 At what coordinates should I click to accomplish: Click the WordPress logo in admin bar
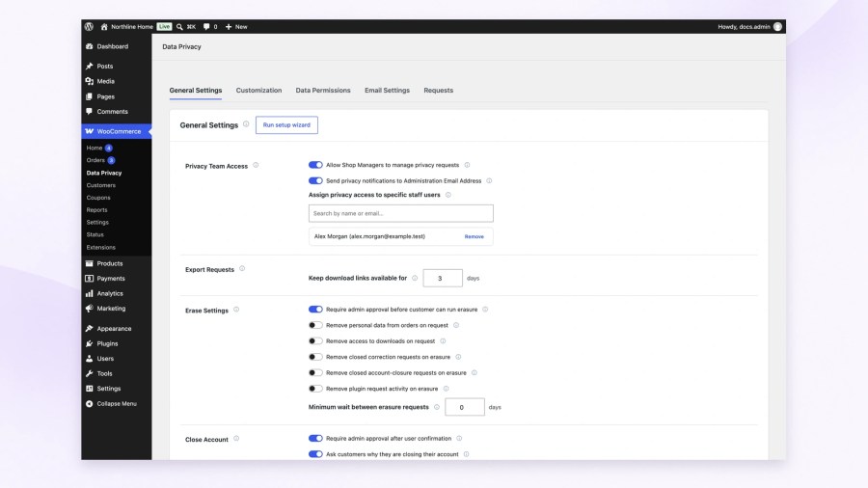[x=89, y=27]
